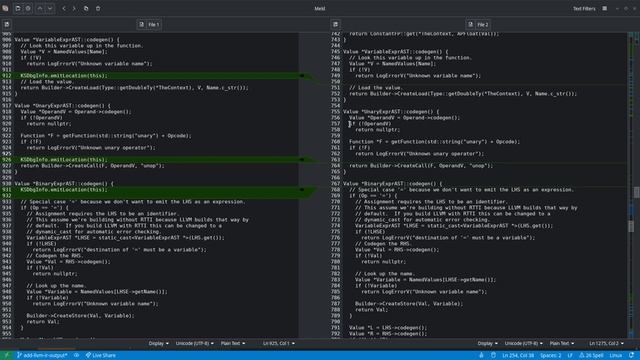Open right pane Ln 1275, Col 2 dropdown

point(607,343)
